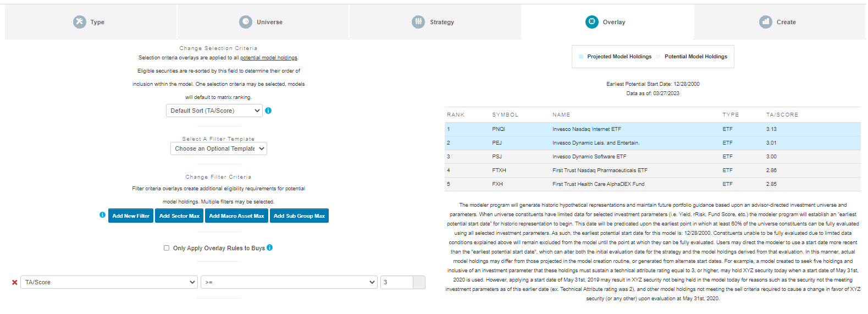Click the Add Sector Max button
868x314 pixels.
coord(179,216)
